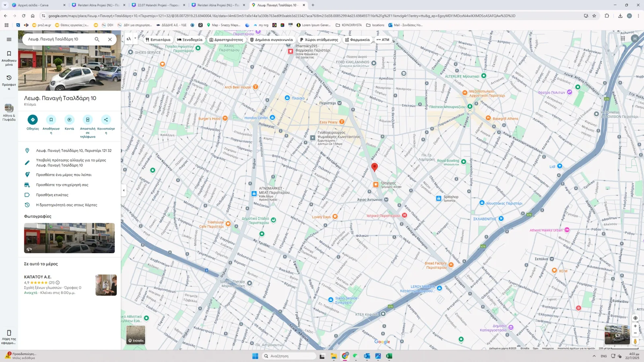Open Windows Start menu
Image resolution: width=644 pixels, height=362 pixels.
[x=255, y=356]
